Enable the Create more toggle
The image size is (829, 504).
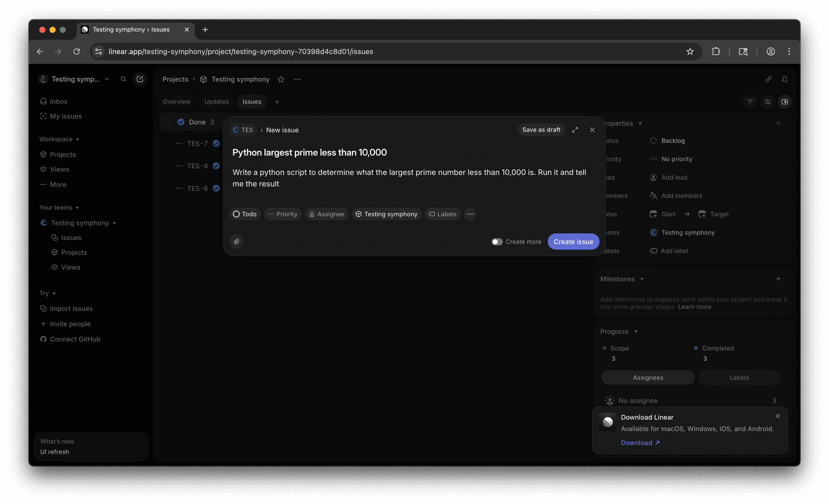click(497, 242)
